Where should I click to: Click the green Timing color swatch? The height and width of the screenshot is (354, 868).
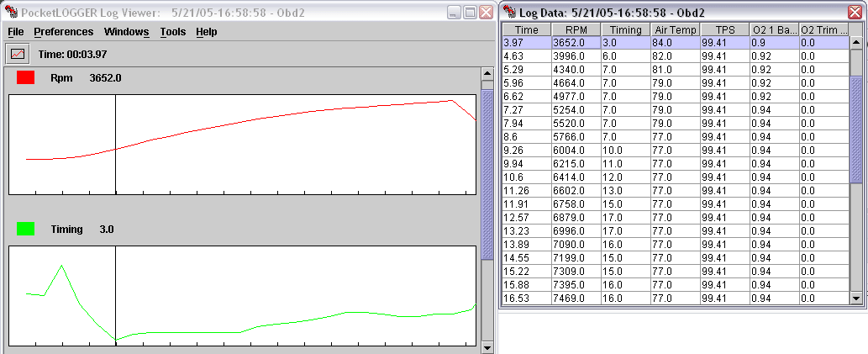26,229
